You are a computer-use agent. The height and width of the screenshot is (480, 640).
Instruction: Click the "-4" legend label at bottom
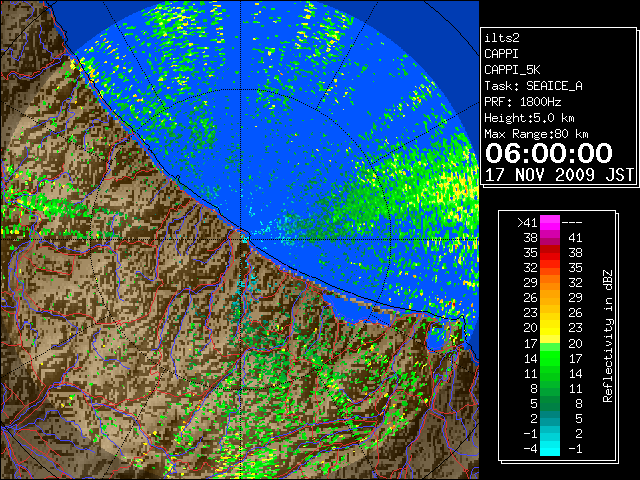tap(530, 448)
